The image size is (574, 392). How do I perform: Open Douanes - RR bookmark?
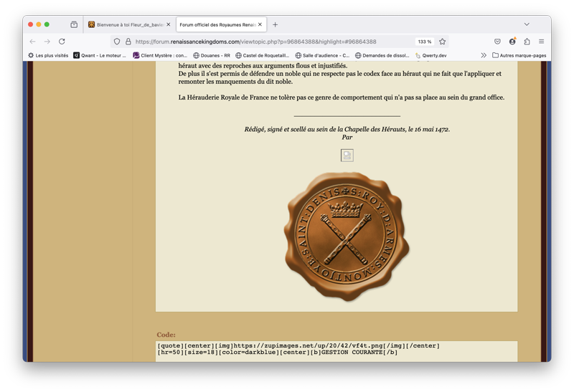212,55
